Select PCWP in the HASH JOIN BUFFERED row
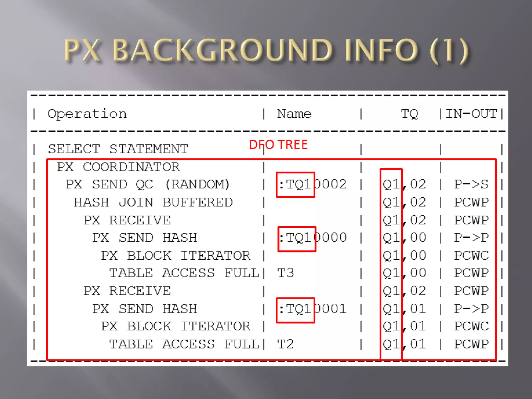This screenshot has width=532, height=399. 471,202
